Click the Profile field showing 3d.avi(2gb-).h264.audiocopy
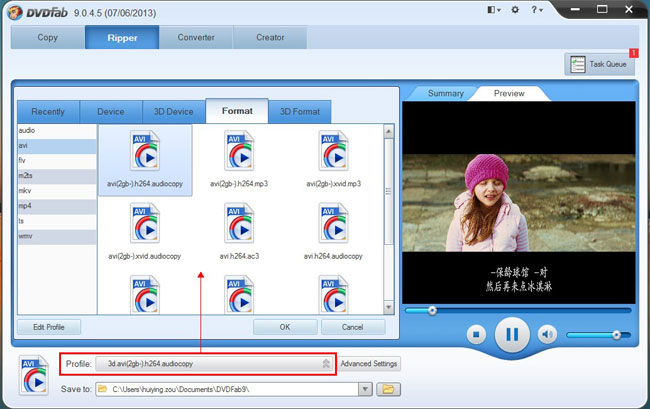650x409 pixels. [214, 364]
